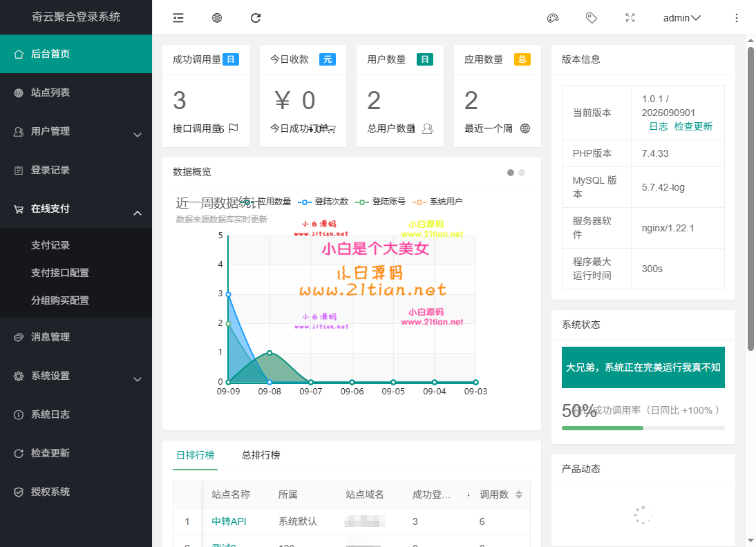Toggle fullscreen icon in header
Image resolution: width=756 pixels, height=547 pixels.
coord(630,19)
